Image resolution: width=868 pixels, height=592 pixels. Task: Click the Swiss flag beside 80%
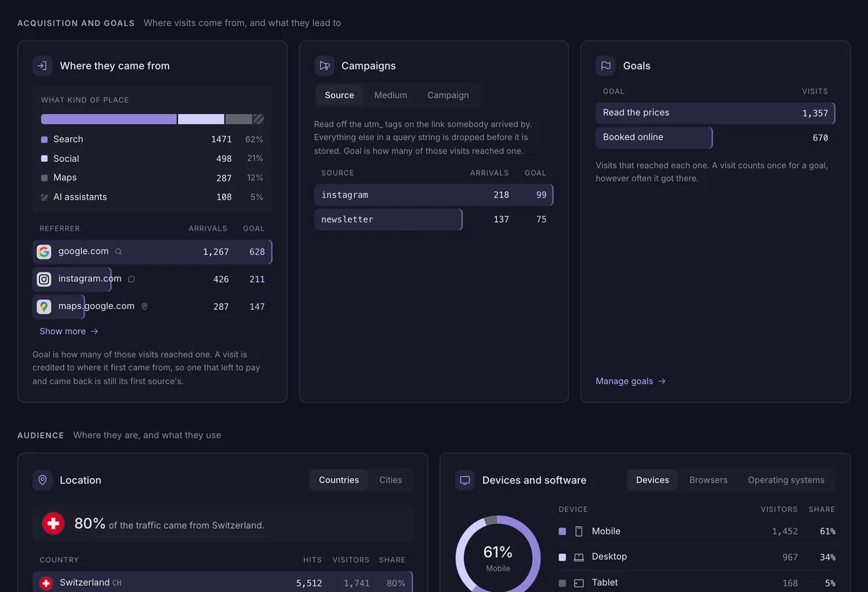(x=53, y=523)
